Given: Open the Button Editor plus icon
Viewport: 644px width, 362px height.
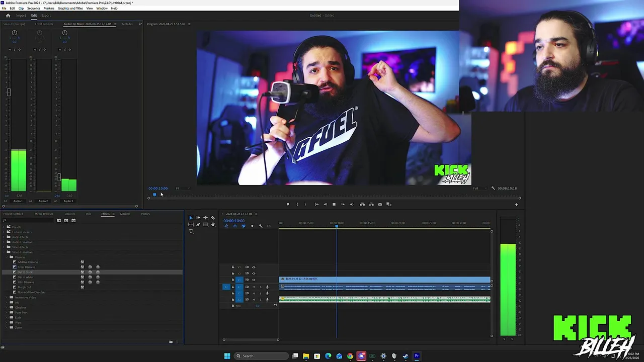Looking at the screenshot, I should 516,205.
